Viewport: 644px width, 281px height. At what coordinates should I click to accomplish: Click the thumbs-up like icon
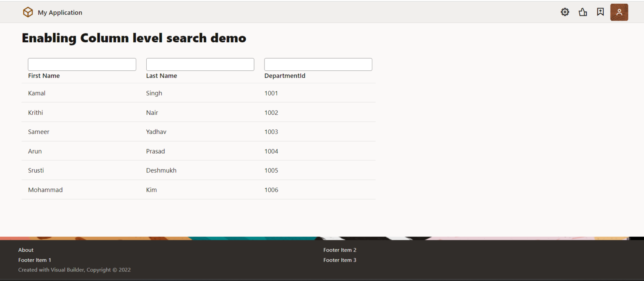pyautogui.click(x=583, y=12)
